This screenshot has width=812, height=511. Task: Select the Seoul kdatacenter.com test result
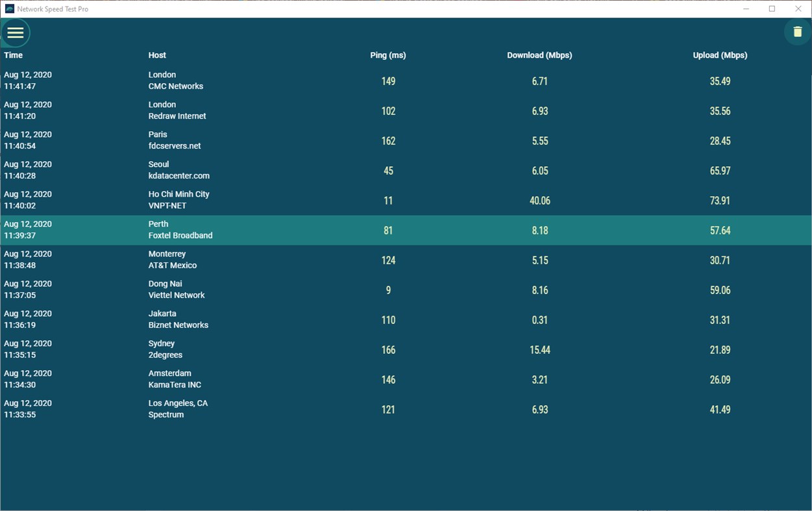click(x=389, y=170)
